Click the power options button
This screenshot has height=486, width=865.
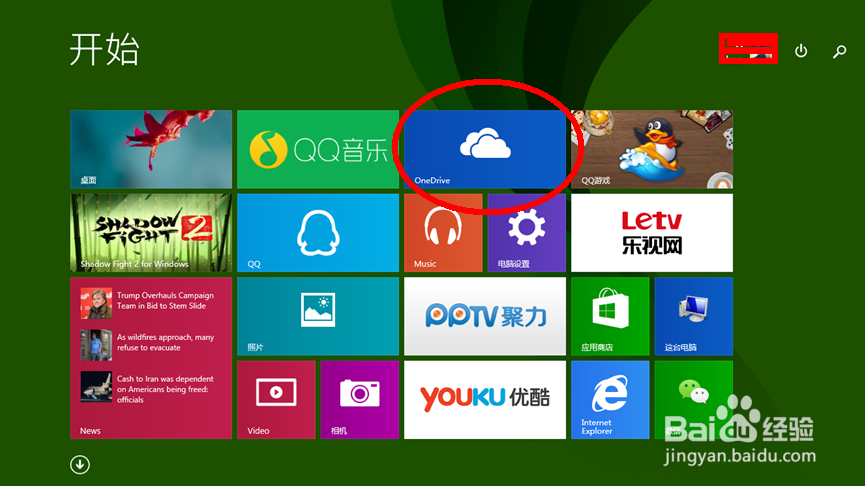click(x=801, y=51)
